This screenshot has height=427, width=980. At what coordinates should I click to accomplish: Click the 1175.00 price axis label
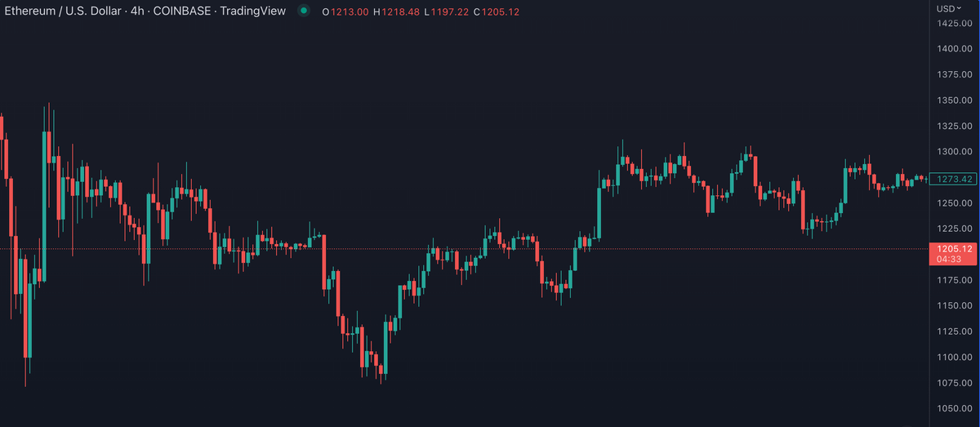click(954, 280)
